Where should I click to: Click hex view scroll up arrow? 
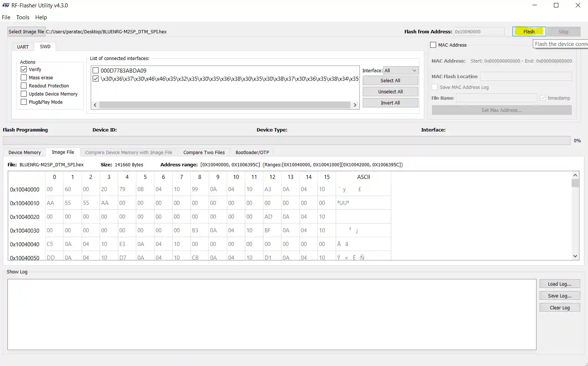[x=575, y=175]
